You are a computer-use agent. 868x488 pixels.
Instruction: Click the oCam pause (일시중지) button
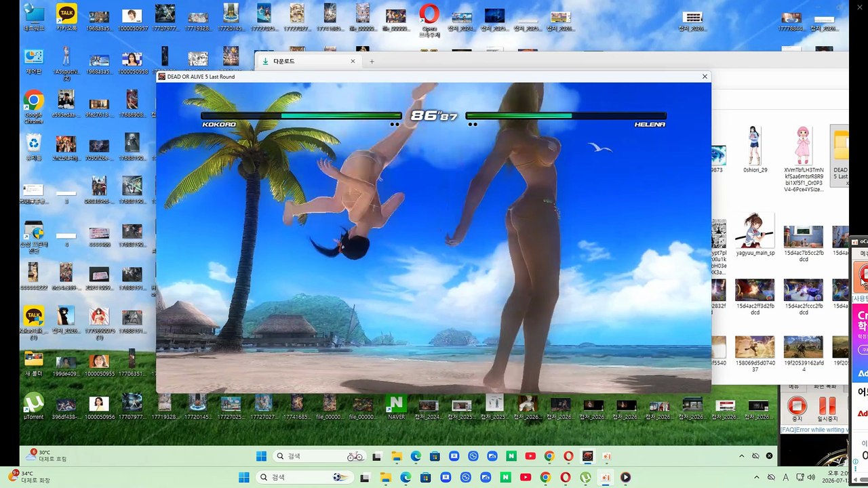pos(827,409)
